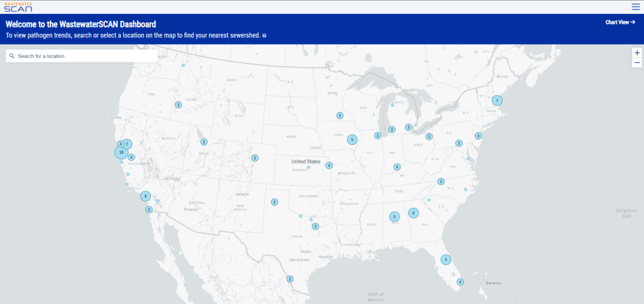The height and width of the screenshot is (304, 644).
Task: Select the 2-site cluster in Idaho
Action: click(x=178, y=104)
